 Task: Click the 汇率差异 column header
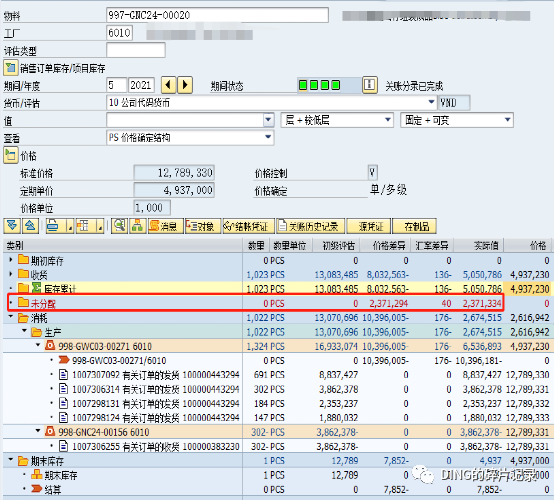(432, 245)
